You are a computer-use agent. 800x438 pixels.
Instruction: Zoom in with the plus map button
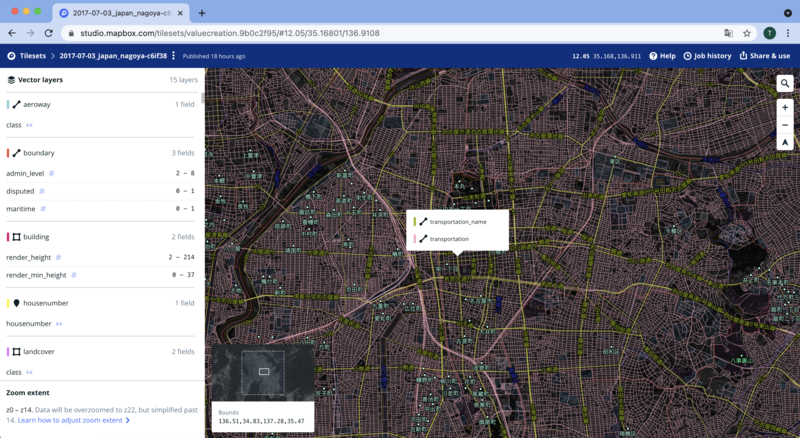(785, 107)
